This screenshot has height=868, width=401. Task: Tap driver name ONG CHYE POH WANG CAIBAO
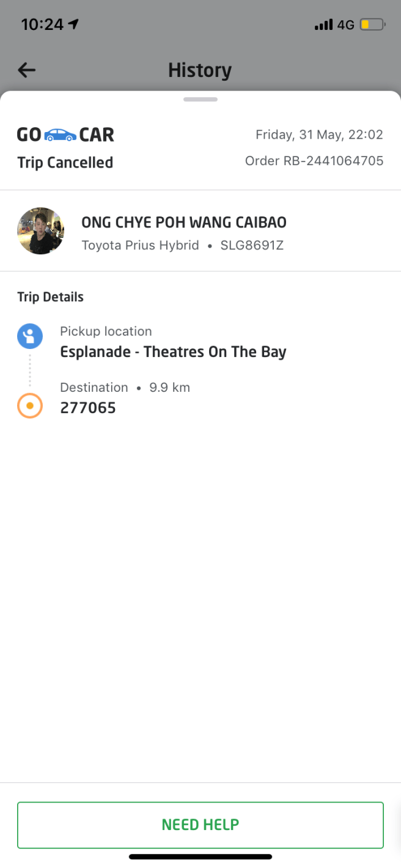pyautogui.click(x=183, y=223)
